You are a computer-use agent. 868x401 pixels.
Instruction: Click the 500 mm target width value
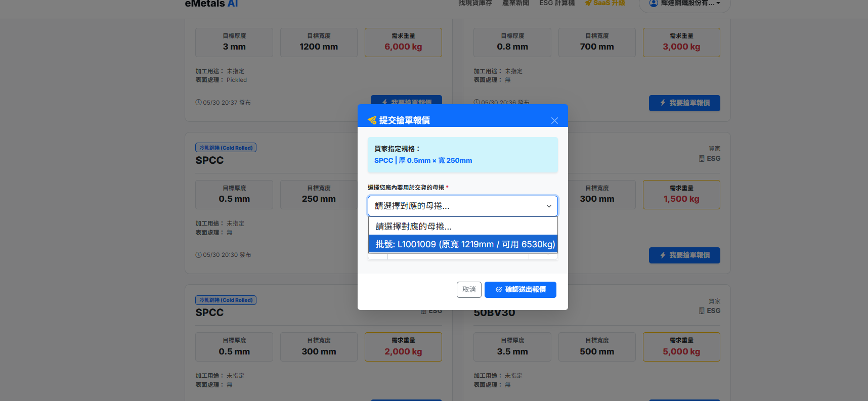point(597,351)
